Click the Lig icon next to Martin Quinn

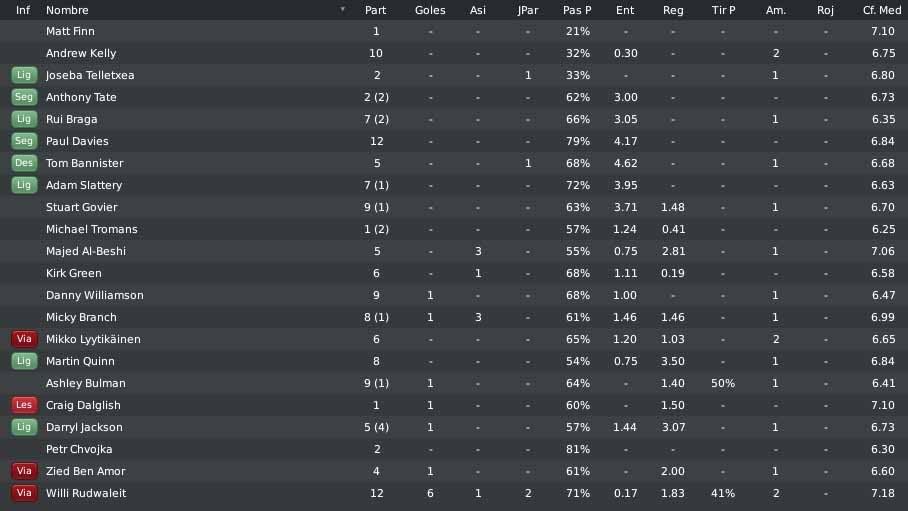(24, 362)
